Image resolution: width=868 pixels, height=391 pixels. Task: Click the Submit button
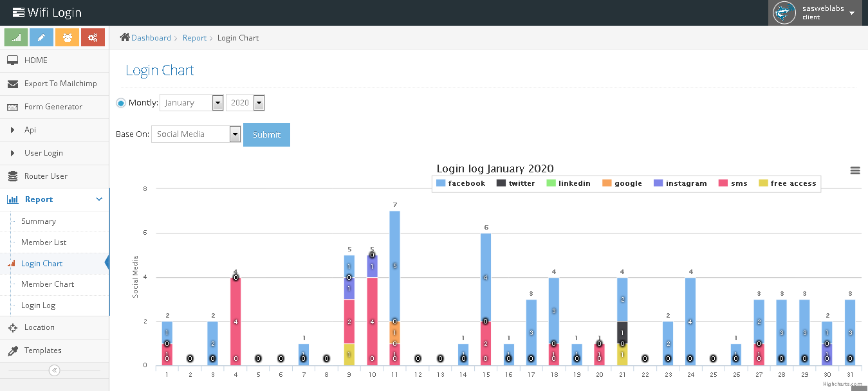(x=266, y=135)
